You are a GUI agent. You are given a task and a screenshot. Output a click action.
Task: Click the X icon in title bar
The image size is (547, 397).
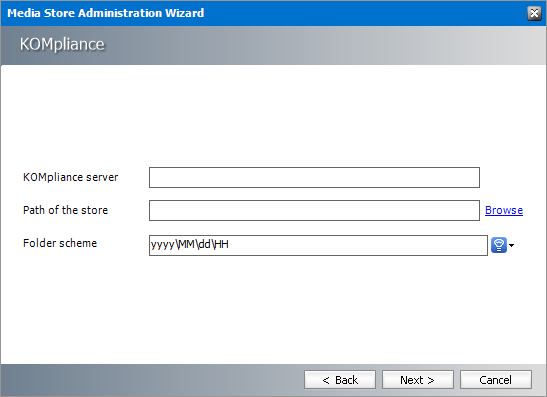coord(534,13)
